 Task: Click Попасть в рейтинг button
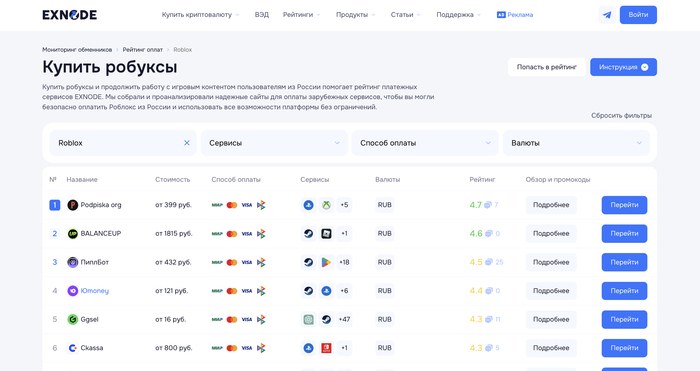pos(546,67)
